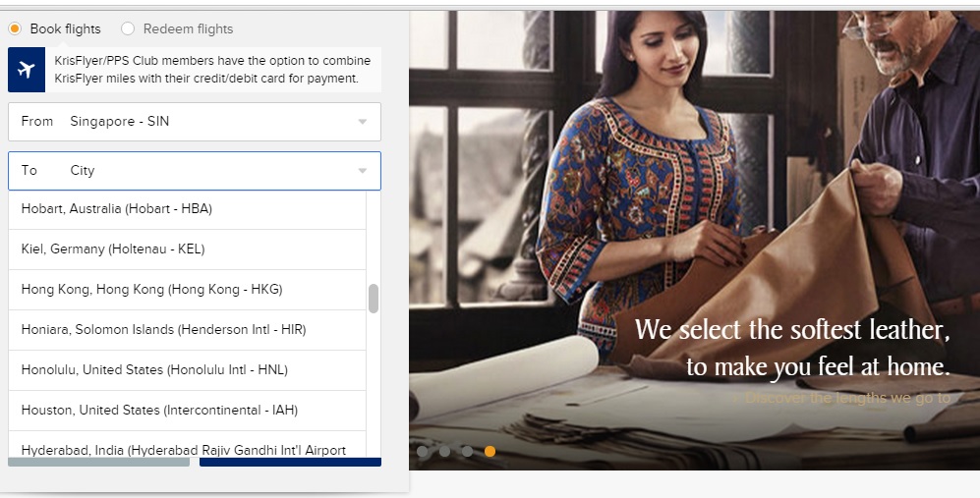Select the Redeem flights radio button
This screenshot has width=980, height=498.
[x=128, y=28]
